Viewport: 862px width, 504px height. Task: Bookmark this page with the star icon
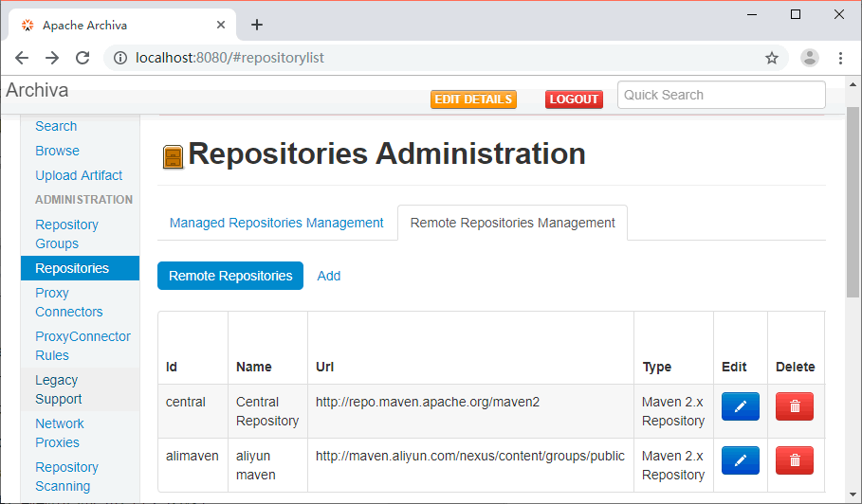point(772,58)
